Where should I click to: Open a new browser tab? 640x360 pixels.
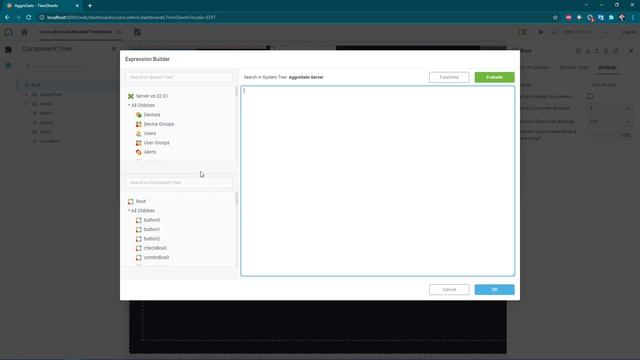click(x=90, y=6)
